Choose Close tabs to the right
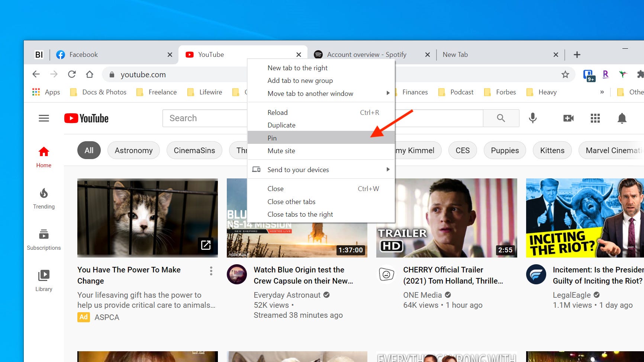This screenshot has height=362, width=644. [321, 214]
